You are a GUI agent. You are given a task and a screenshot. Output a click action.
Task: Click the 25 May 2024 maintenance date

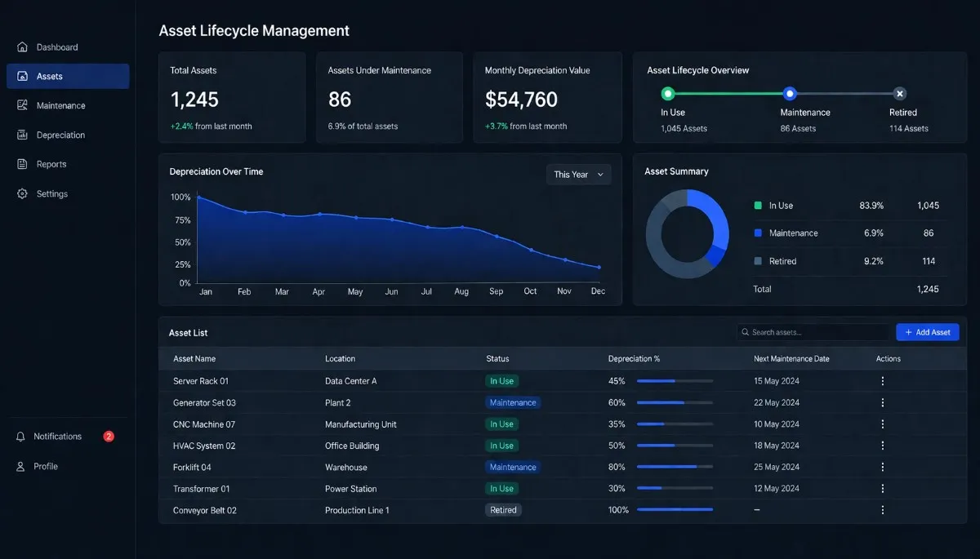[777, 468]
